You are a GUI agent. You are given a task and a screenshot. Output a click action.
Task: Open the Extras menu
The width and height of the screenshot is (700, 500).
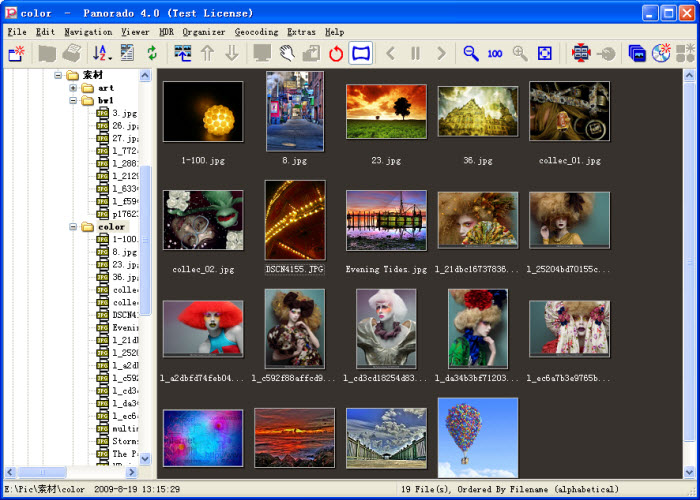click(x=301, y=32)
